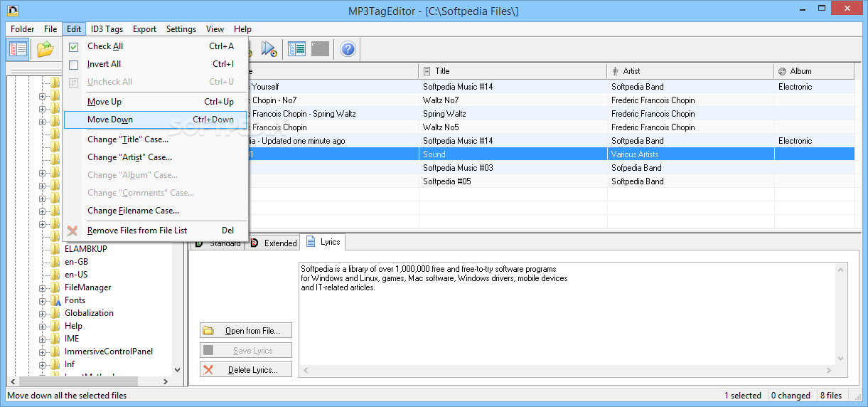Open the Folder menu

23,29
